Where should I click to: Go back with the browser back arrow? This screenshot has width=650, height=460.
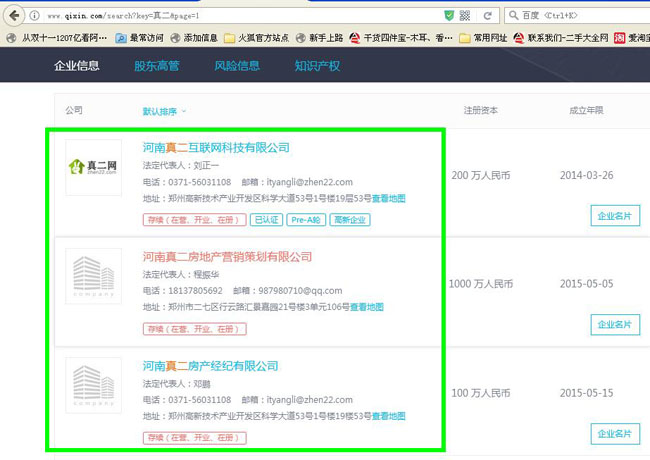(x=14, y=16)
